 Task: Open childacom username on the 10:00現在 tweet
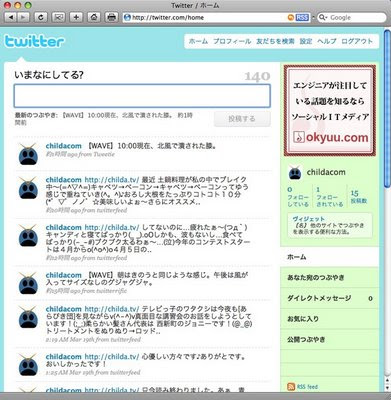pyautogui.click(x=63, y=146)
